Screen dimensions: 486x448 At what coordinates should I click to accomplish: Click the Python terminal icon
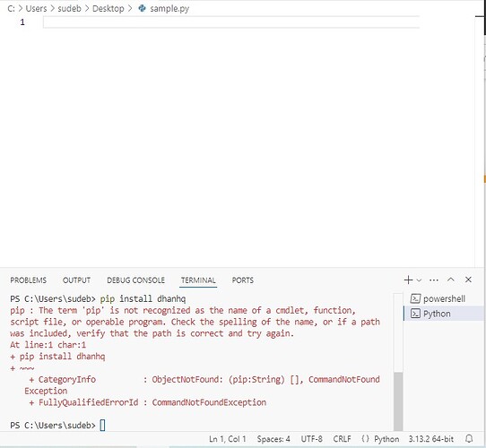point(415,314)
